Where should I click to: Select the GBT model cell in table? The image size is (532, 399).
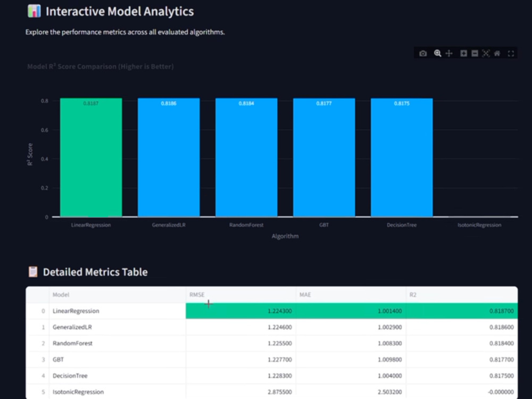pos(118,359)
